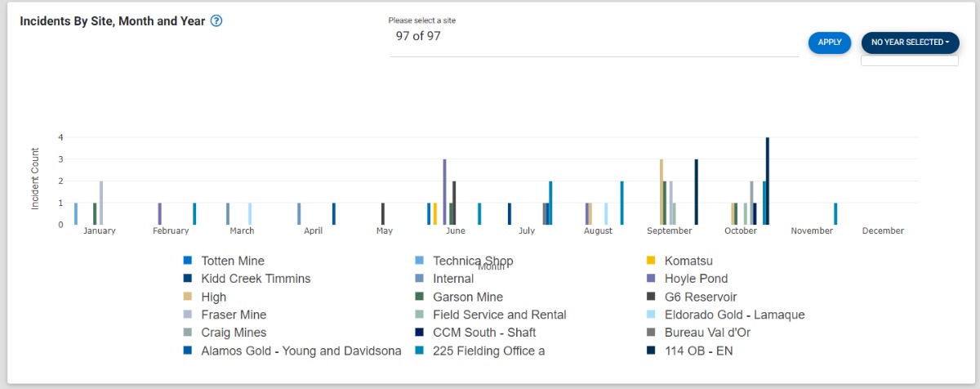Image resolution: width=980 pixels, height=389 pixels.
Task: Click the empty field below the year dropdown
Action: pyautogui.click(x=910, y=60)
